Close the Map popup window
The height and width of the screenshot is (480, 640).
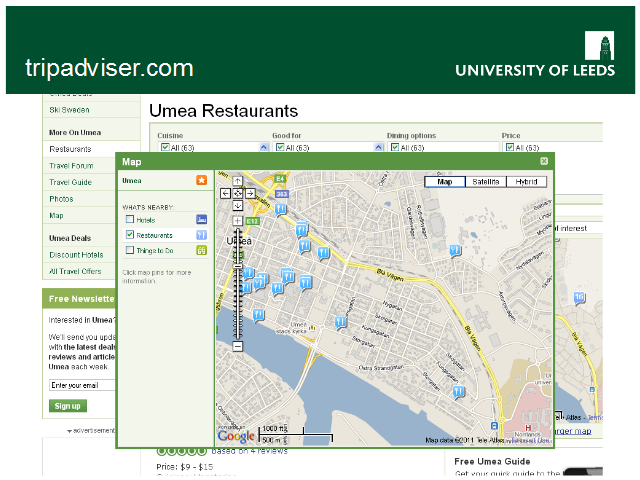tap(544, 161)
